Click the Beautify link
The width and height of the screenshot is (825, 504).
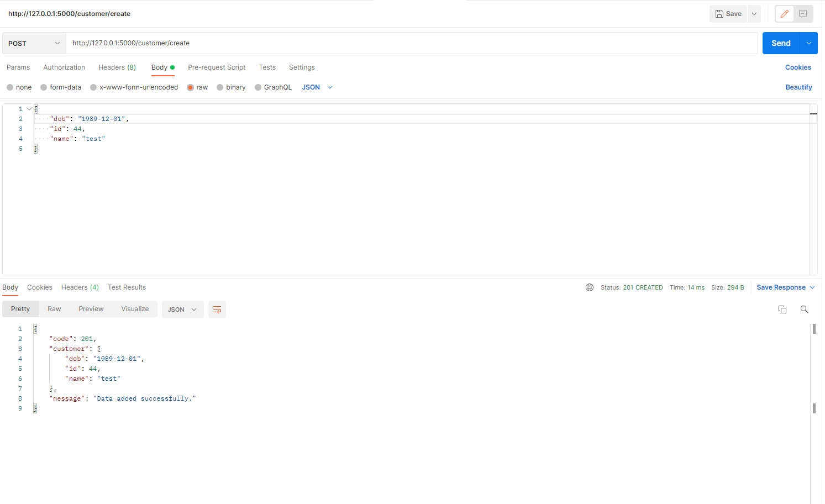(799, 87)
